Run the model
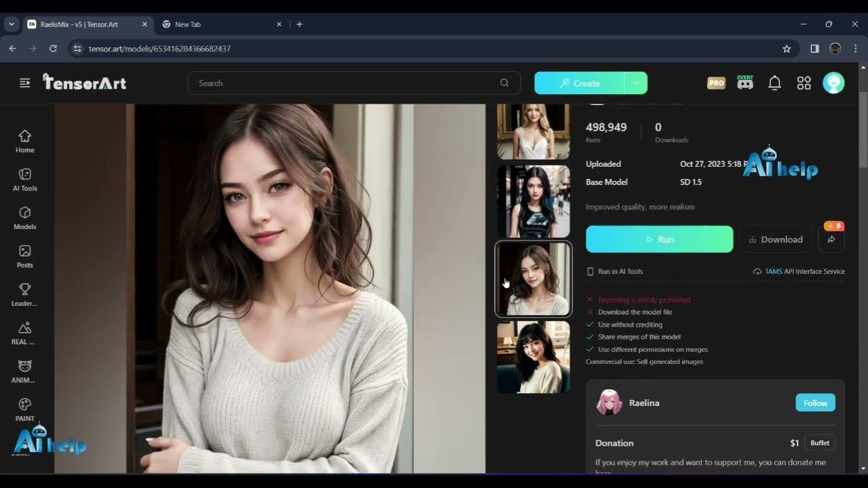 tap(659, 239)
